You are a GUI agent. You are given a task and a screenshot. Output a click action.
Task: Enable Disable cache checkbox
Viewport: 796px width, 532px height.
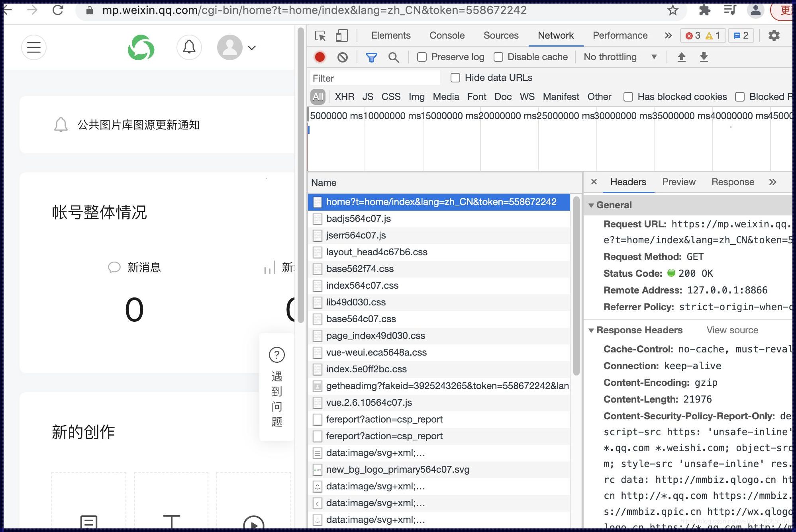click(498, 57)
